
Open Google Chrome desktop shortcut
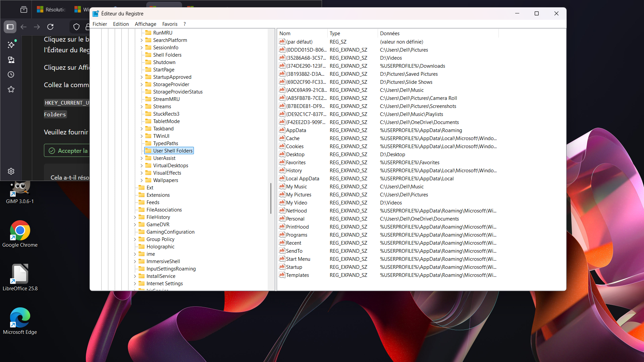(20, 234)
